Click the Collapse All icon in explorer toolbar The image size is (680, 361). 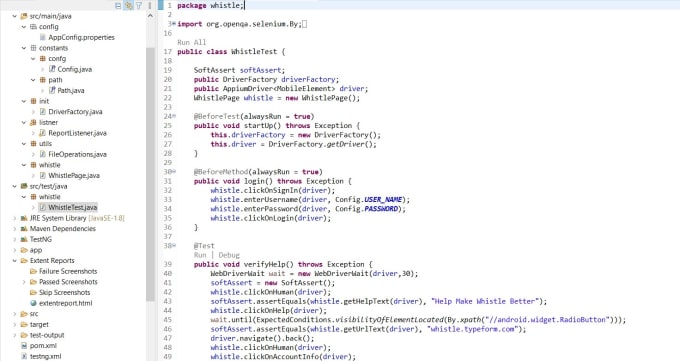(x=118, y=6)
